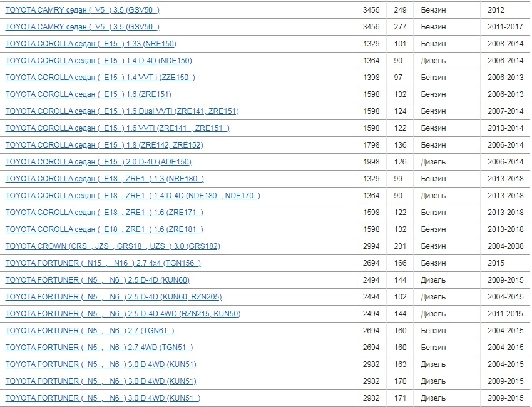
Task: Click the 277 power value in the Camry row
Action: pyautogui.click(x=401, y=27)
